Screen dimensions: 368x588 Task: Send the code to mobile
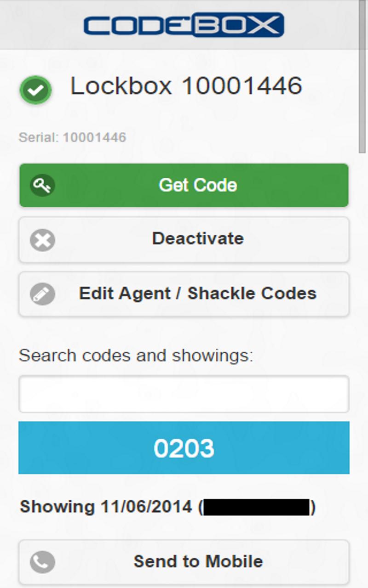[184, 561]
